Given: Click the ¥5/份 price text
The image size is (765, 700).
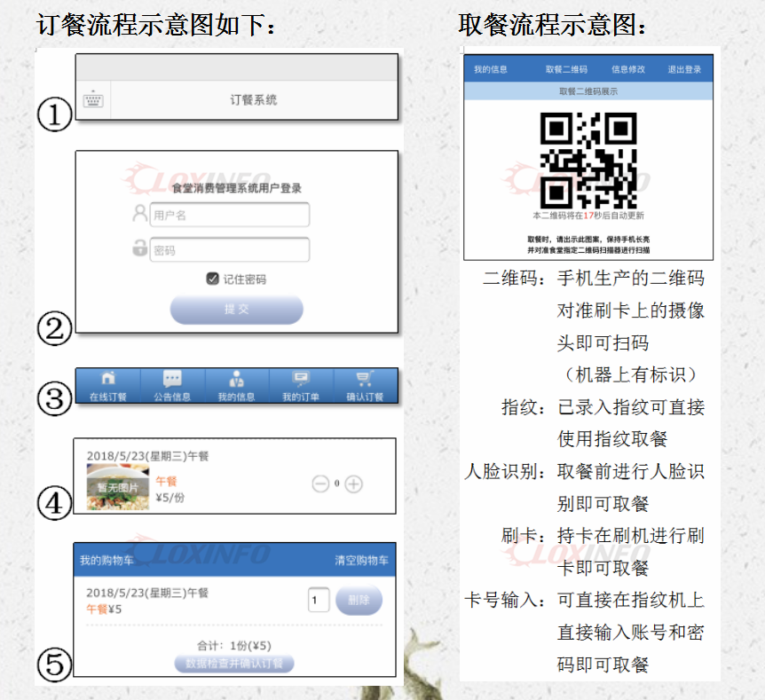Looking at the screenshot, I should pos(170,498).
